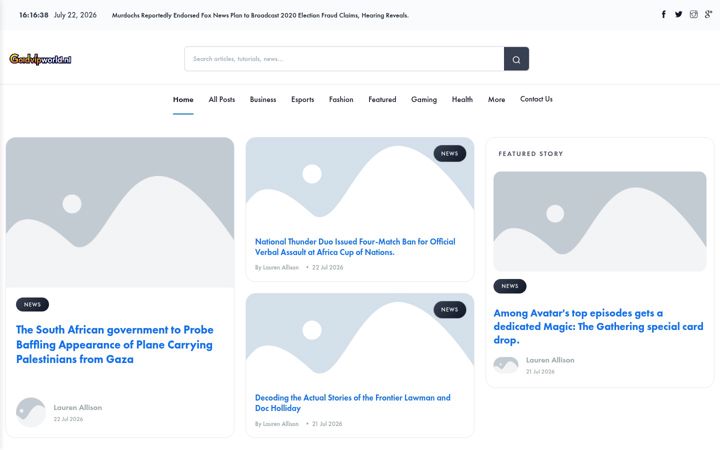The image size is (720, 450).
Task: Open the All Posts menu item
Action: 221,99
